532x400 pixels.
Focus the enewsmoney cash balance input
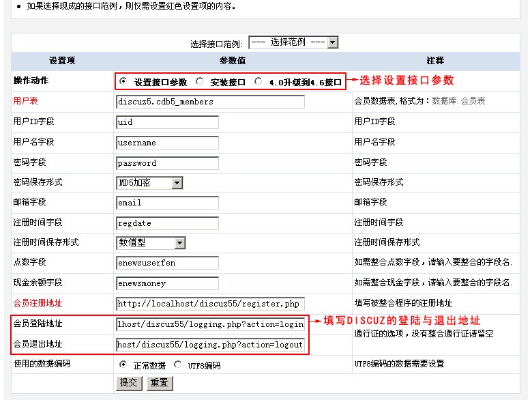167,283
